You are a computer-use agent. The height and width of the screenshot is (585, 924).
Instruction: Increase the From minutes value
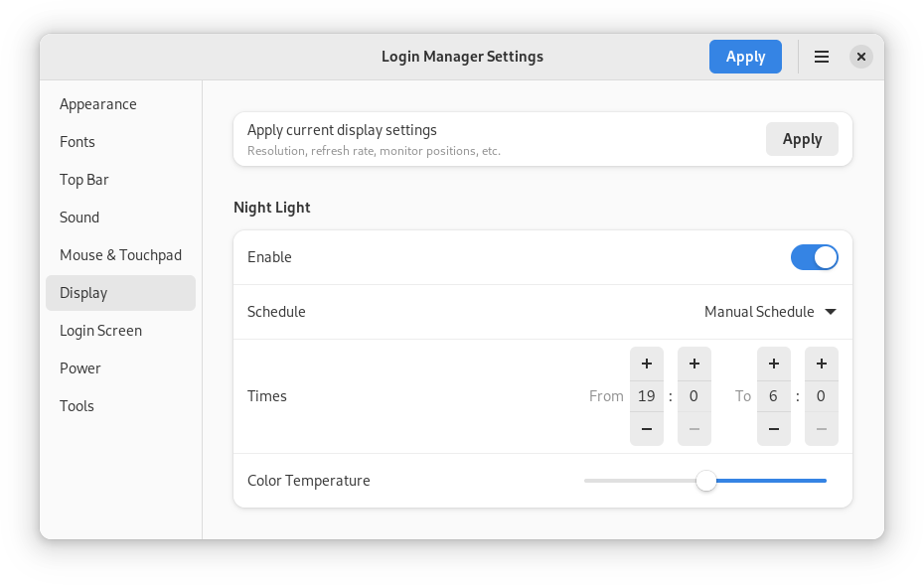click(x=694, y=364)
